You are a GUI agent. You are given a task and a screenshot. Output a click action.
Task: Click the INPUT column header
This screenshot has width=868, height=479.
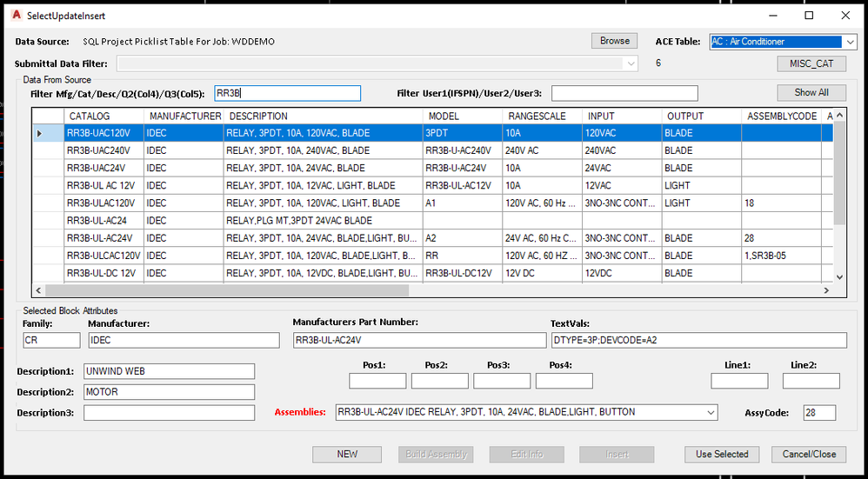point(622,116)
